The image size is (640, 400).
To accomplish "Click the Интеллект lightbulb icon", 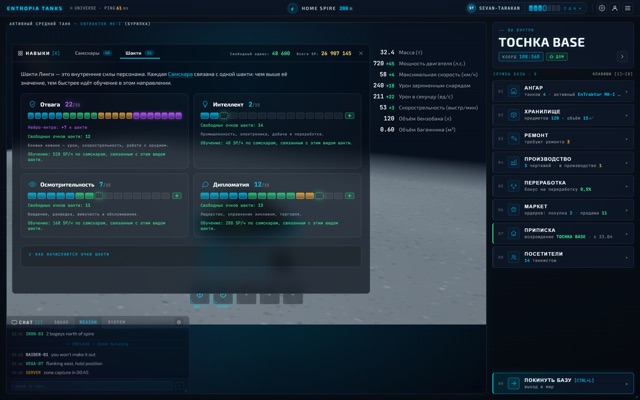I will point(205,104).
